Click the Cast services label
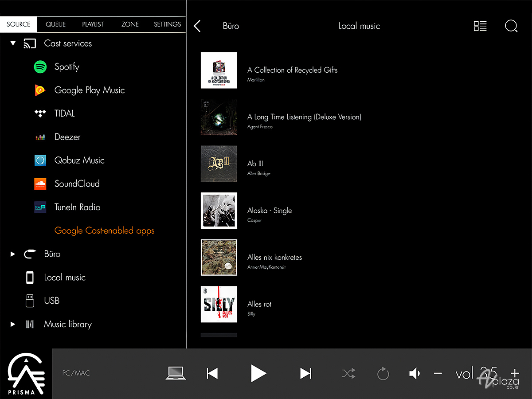The width and height of the screenshot is (532, 399). pyautogui.click(x=68, y=43)
